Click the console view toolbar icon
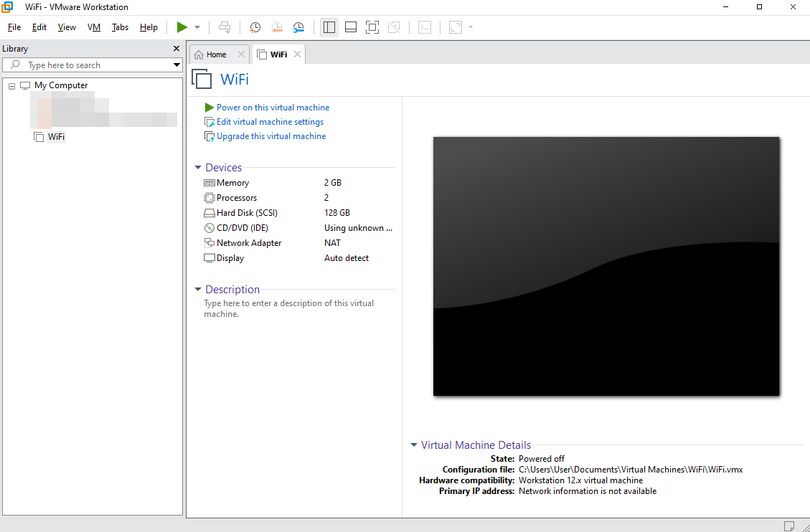Viewport: 810px width, 532px height. pyautogui.click(x=425, y=27)
